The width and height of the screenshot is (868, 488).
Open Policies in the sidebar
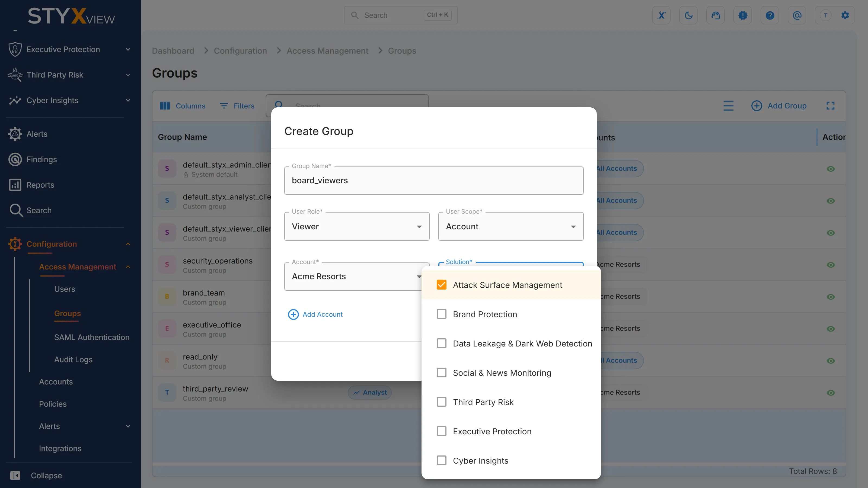53,404
